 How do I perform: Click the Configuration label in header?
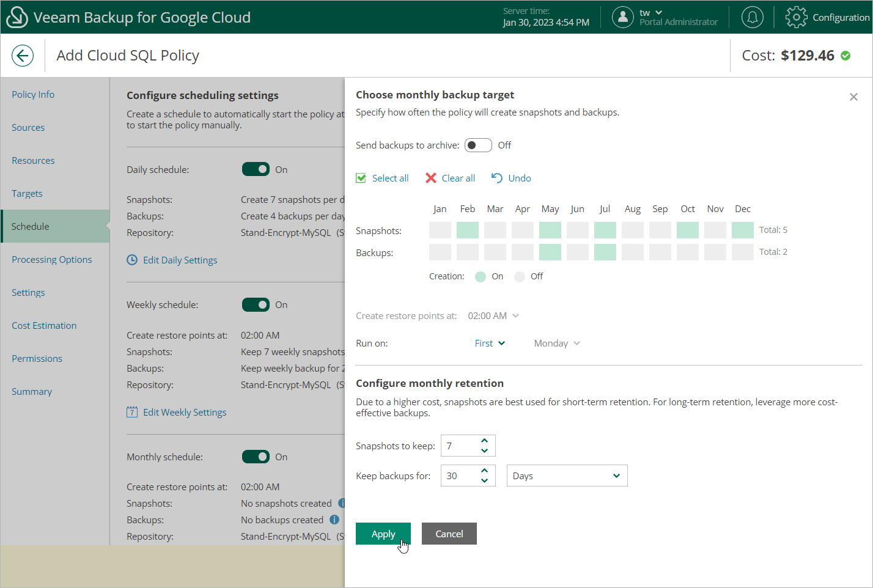tap(841, 17)
